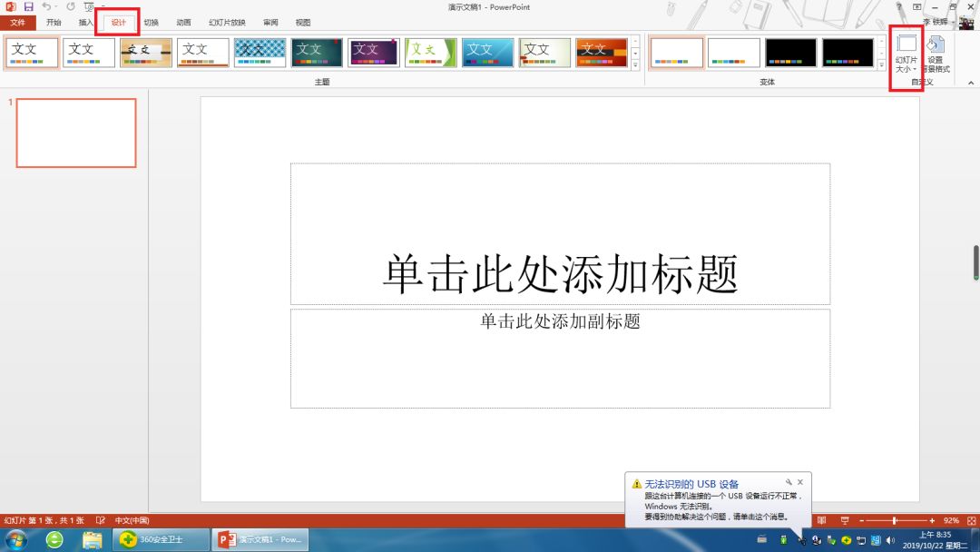Open the 幻灯片大小 slide size dropdown

(x=906, y=54)
